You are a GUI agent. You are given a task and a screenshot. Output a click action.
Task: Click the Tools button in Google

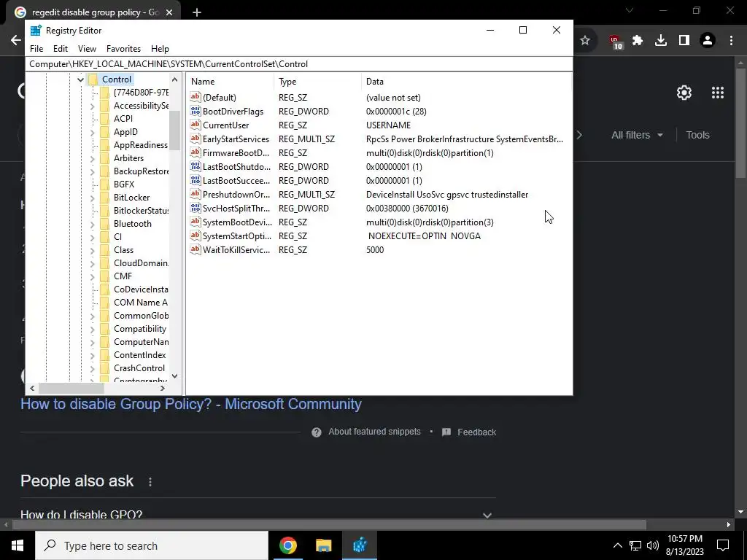[697, 135]
